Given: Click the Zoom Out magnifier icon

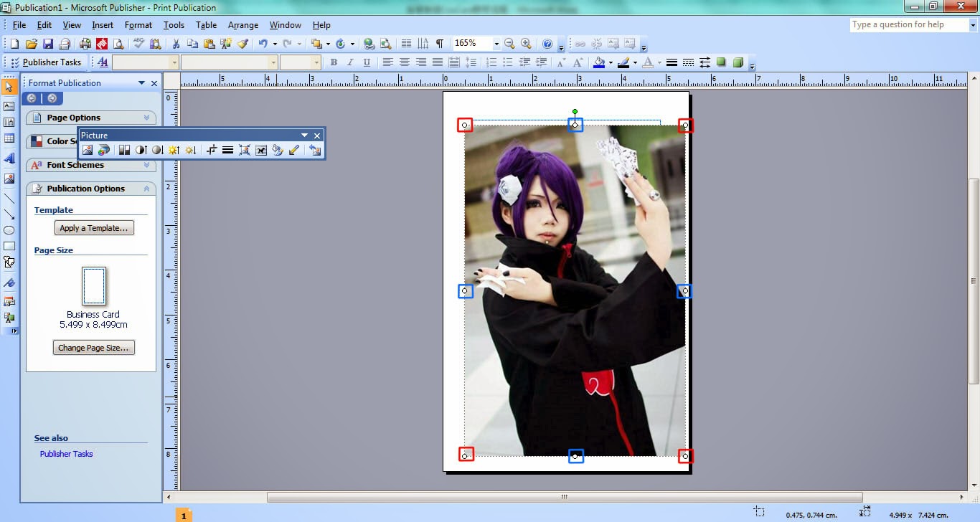Looking at the screenshot, I should (509, 44).
